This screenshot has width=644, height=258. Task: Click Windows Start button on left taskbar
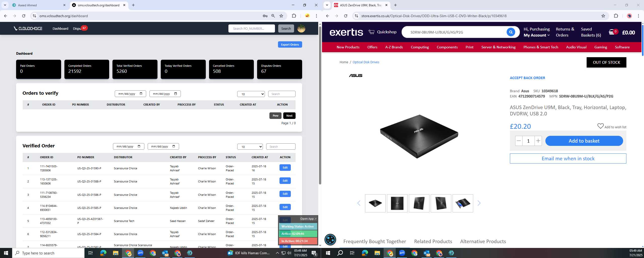tap(6, 253)
